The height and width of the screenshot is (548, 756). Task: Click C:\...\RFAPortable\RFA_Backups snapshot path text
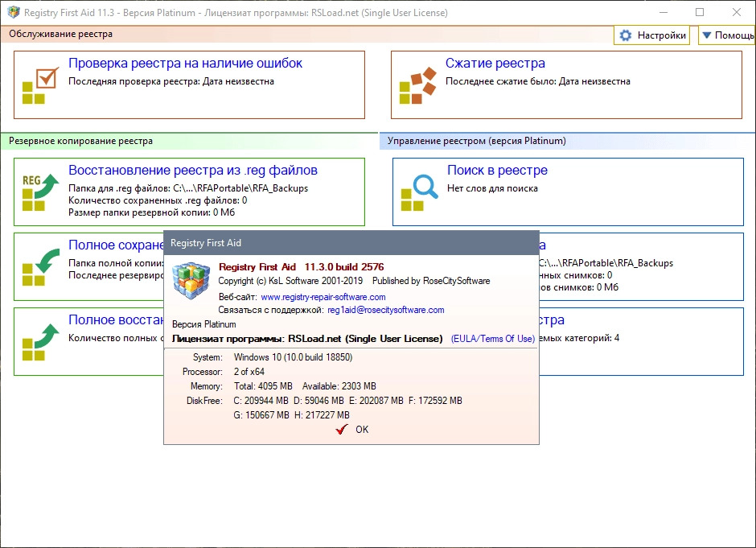coord(606,263)
